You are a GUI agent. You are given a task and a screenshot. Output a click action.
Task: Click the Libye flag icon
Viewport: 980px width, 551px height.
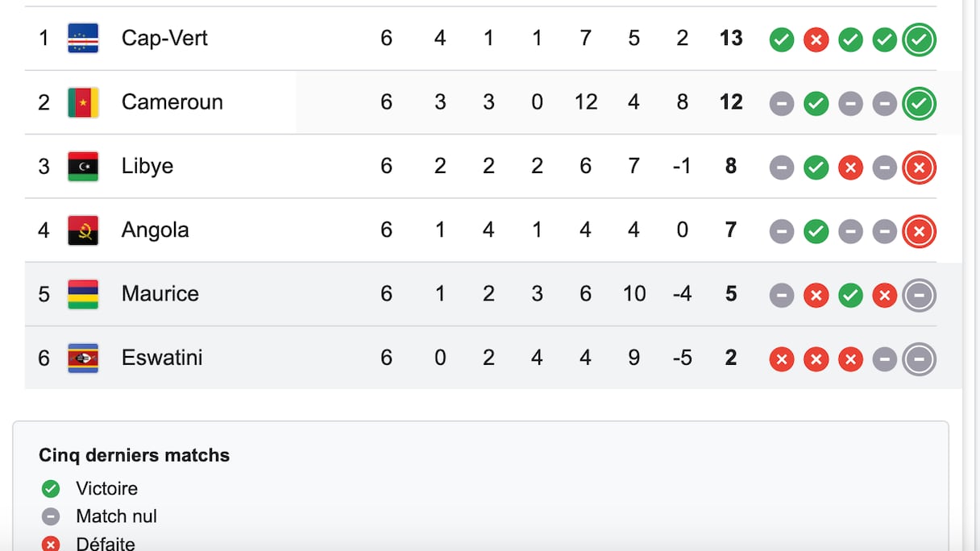83,166
